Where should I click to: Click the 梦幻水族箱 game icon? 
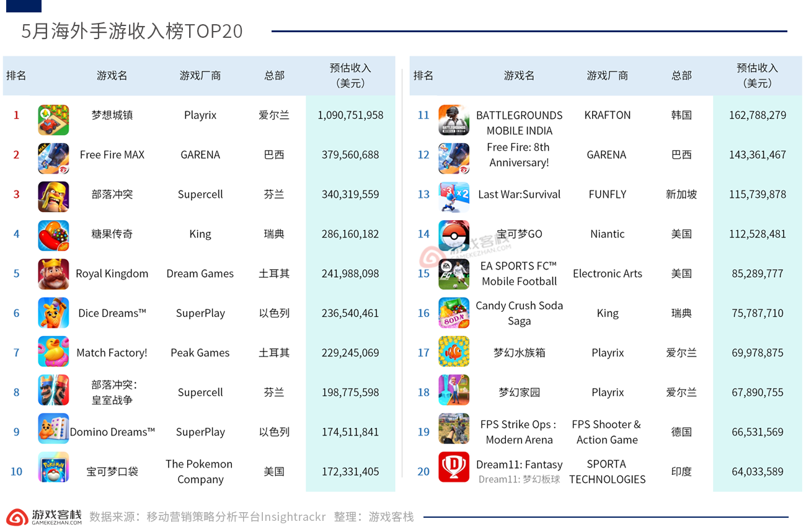pyautogui.click(x=454, y=352)
